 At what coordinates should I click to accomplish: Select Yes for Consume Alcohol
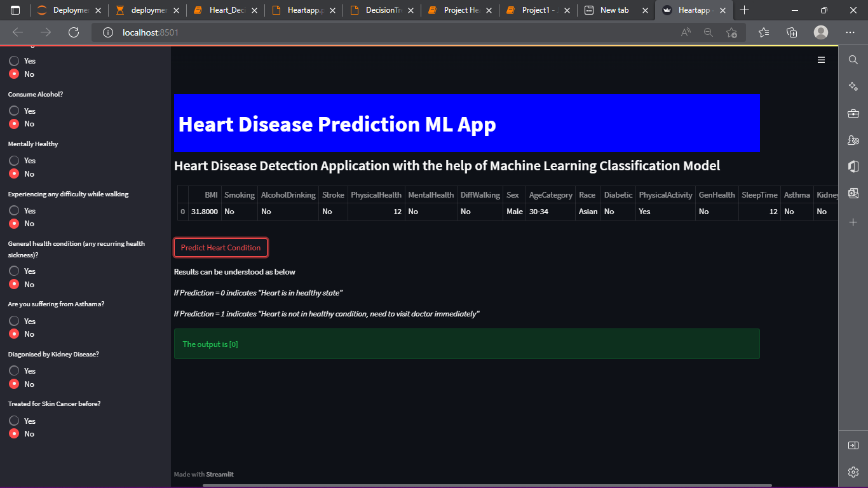14,111
